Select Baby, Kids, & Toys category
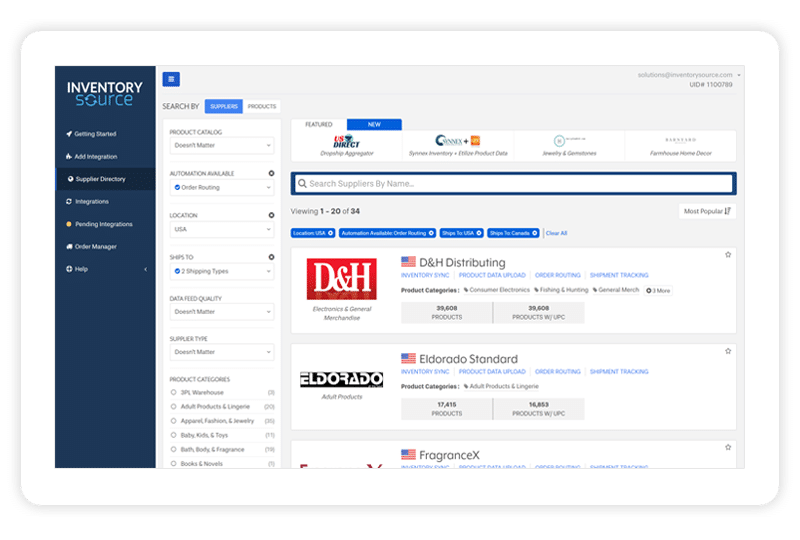Viewport: 800px width, 540px height. [x=174, y=435]
